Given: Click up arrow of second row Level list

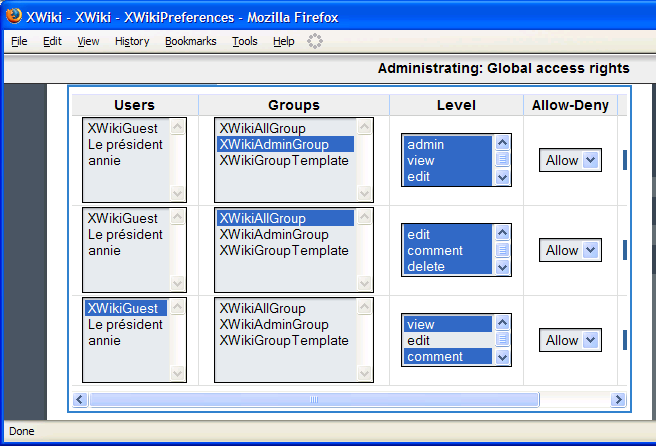Looking at the screenshot, I should tap(502, 233).
